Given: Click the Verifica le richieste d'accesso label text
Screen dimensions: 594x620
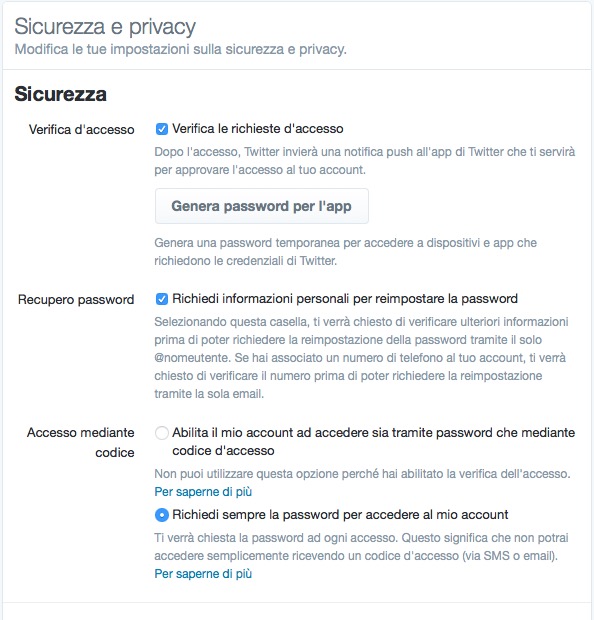Looking at the screenshot, I should tap(258, 129).
